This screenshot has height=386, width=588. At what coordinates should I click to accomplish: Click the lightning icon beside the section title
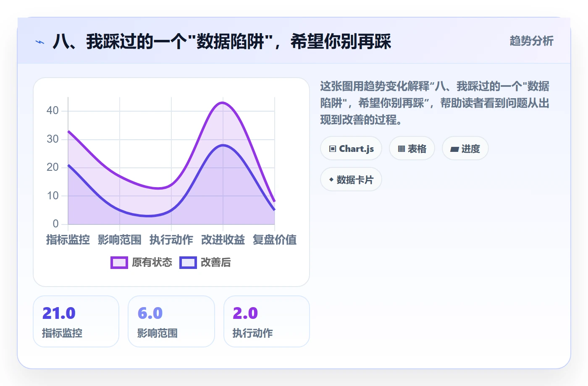click(x=40, y=42)
